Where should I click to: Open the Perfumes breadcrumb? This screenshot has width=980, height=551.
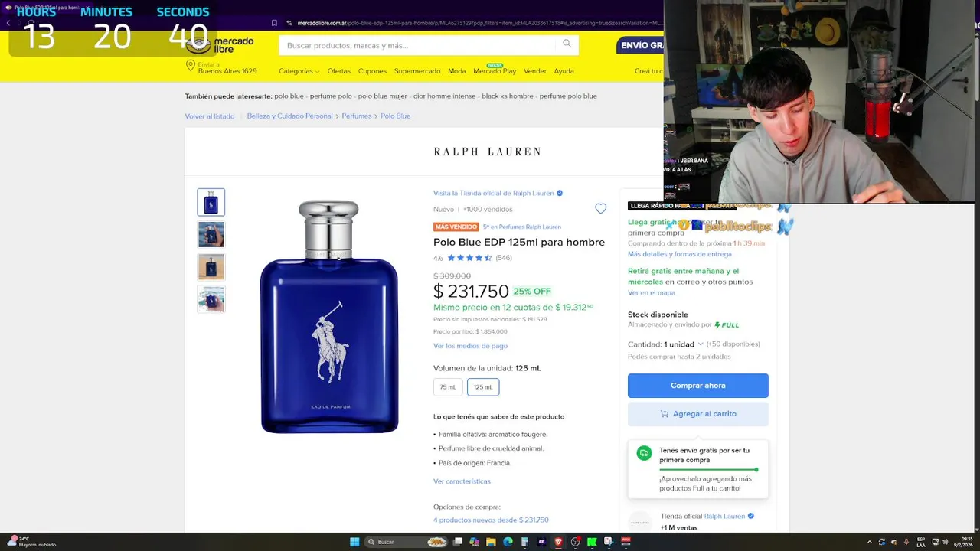[357, 116]
